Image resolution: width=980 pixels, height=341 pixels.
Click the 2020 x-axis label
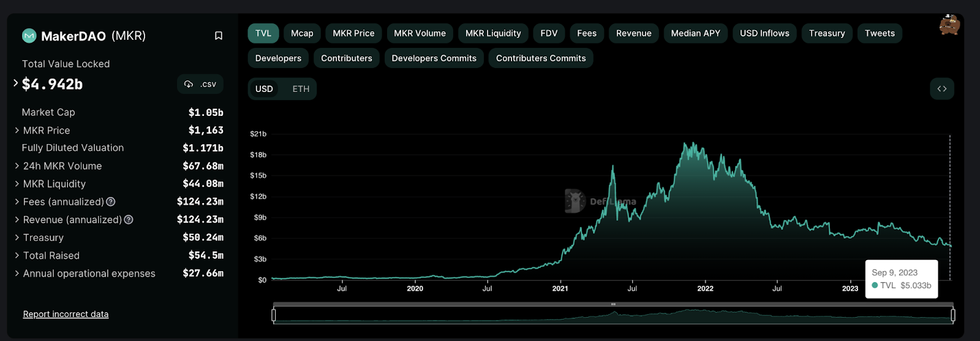[415, 288]
